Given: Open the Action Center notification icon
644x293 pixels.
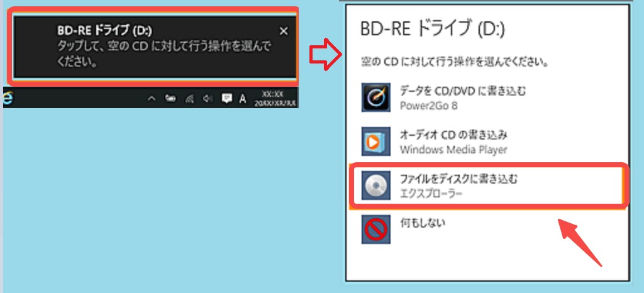Looking at the screenshot, I should [x=227, y=99].
